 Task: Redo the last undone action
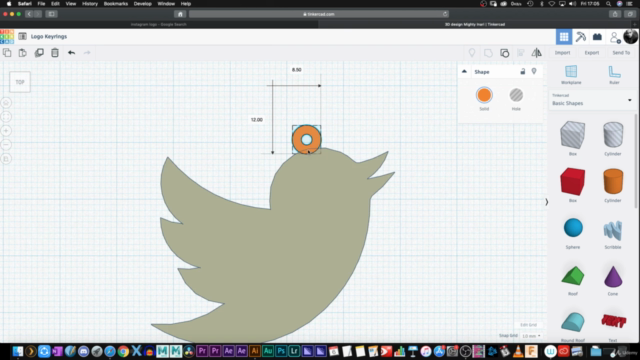point(87,53)
